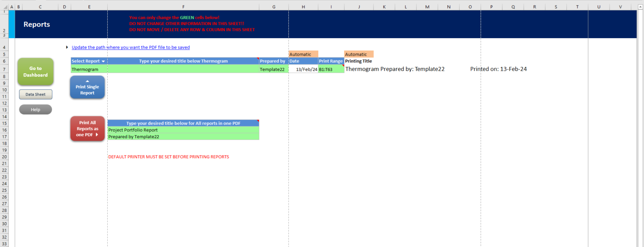Select the Project Portfolio Report title cell
Screen dimensions: 644x247
point(183,130)
